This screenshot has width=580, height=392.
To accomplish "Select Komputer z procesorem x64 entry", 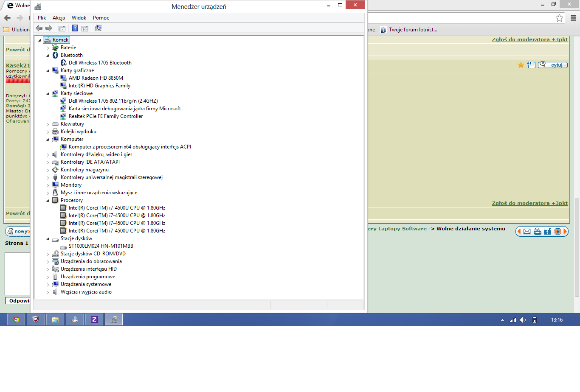I will click(130, 147).
